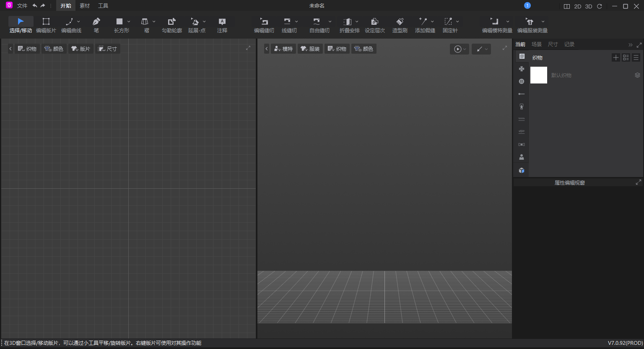Click the white default fabric swatch

(x=538, y=75)
